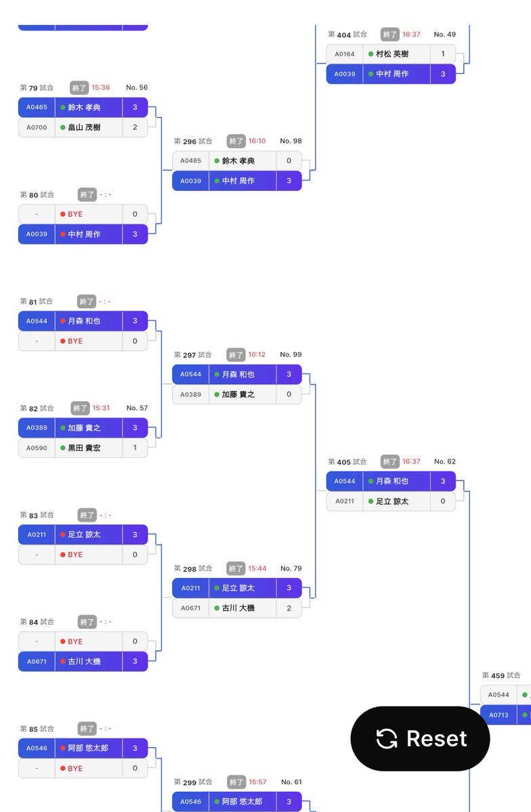The image size is (531, 812).
Task: Select 村松 英樹 in match 404
Action: tap(391, 54)
